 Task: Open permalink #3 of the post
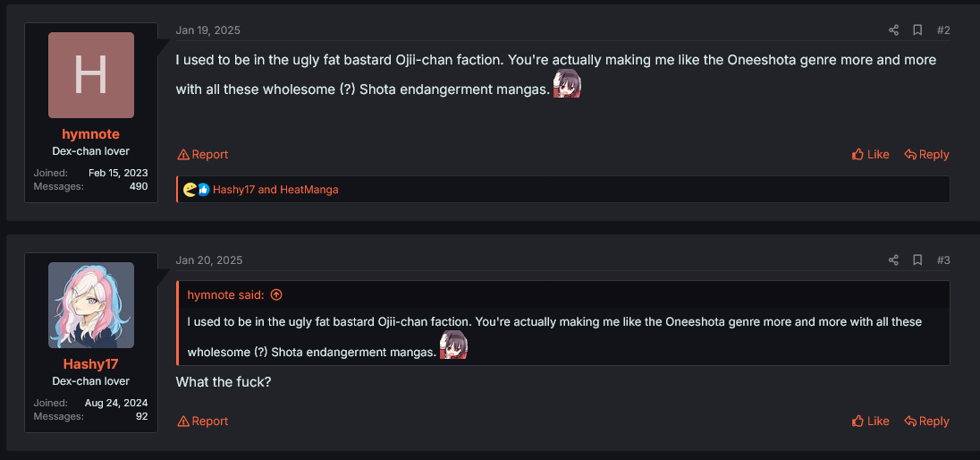[x=943, y=260]
